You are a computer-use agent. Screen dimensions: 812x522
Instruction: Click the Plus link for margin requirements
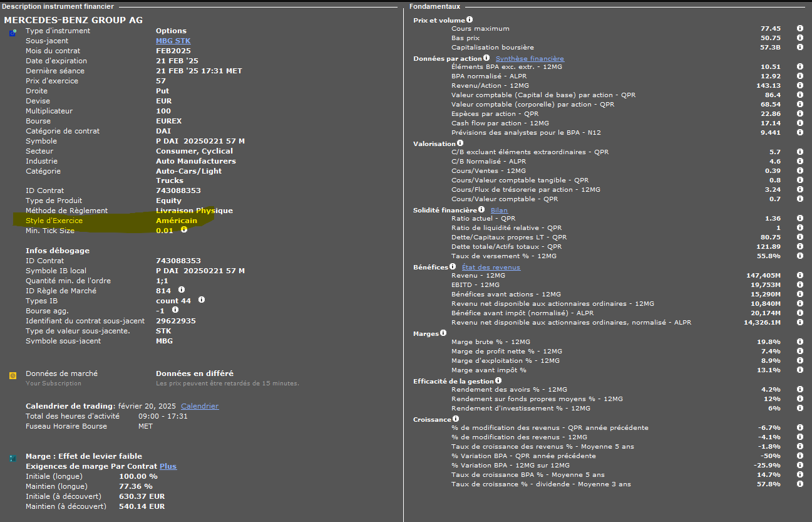(x=168, y=466)
